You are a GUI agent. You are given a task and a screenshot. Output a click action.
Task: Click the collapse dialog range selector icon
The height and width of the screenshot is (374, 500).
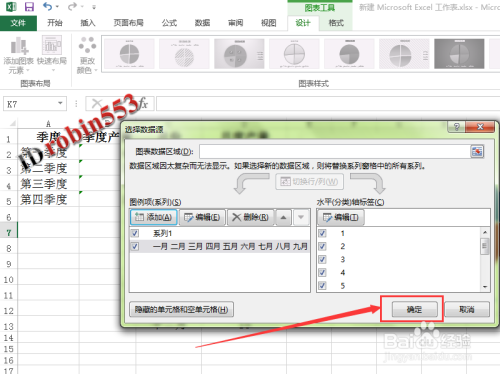click(477, 152)
